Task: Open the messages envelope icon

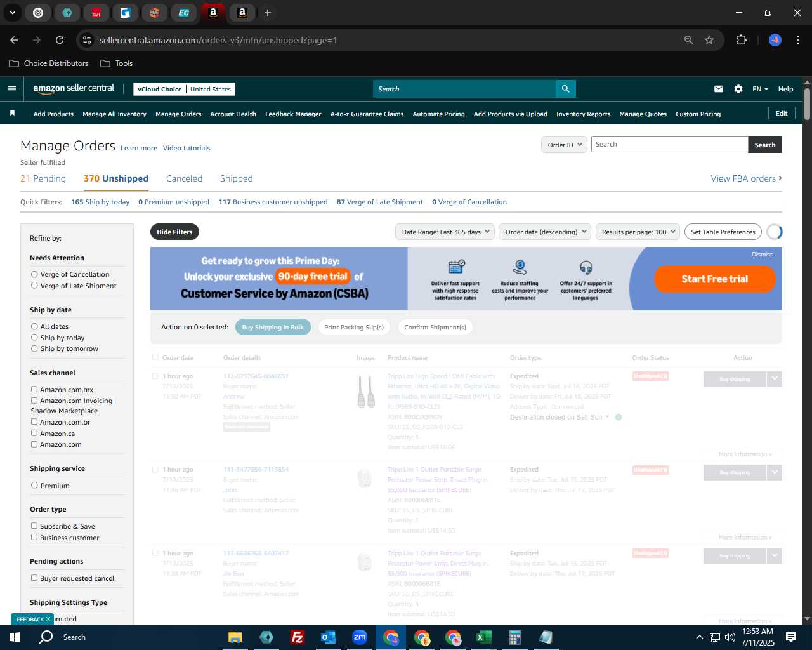Action: click(719, 89)
